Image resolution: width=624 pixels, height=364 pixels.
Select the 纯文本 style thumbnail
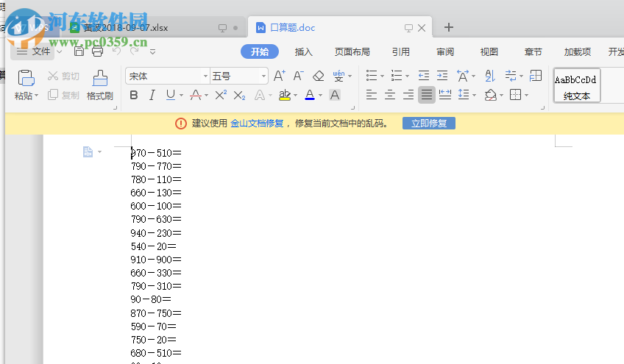577,85
